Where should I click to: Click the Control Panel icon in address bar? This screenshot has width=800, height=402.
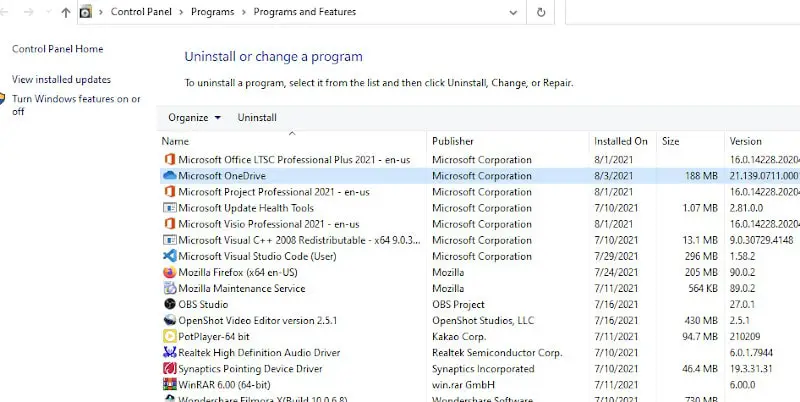coord(86,12)
